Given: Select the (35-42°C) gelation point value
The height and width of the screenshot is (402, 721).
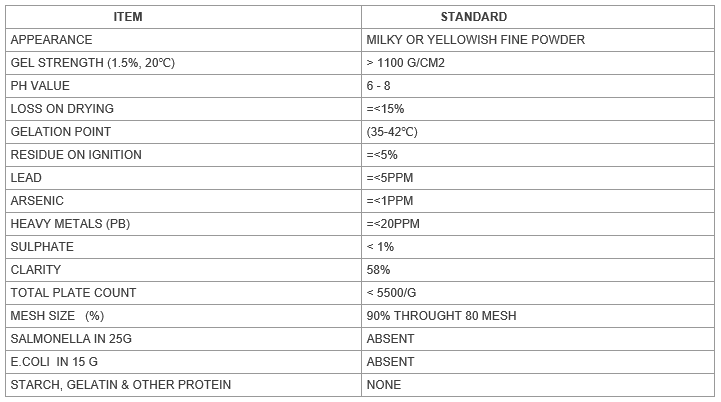Looking at the screenshot, I should coord(393,132).
